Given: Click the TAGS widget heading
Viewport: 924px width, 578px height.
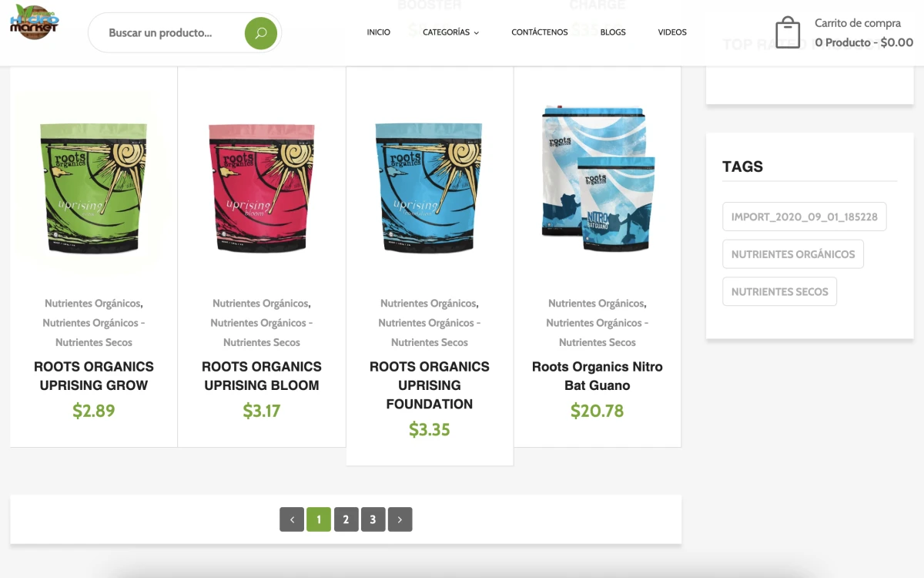Looking at the screenshot, I should pyautogui.click(x=743, y=166).
